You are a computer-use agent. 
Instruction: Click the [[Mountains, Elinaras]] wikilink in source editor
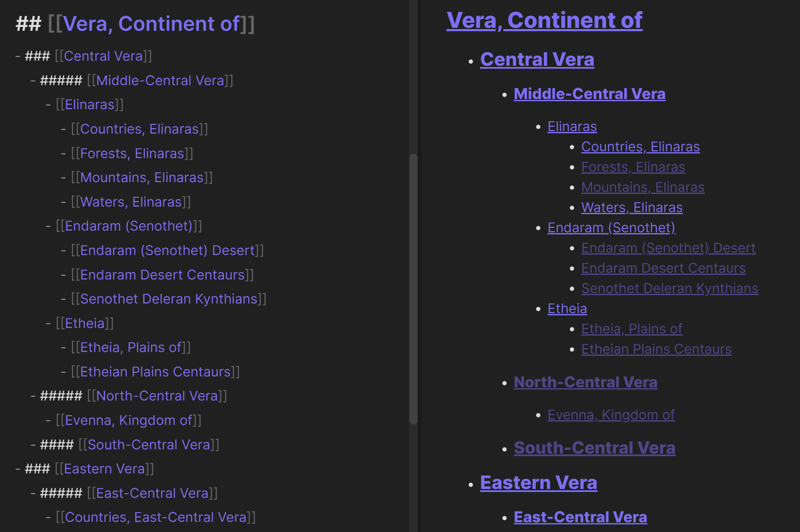tap(142, 177)
